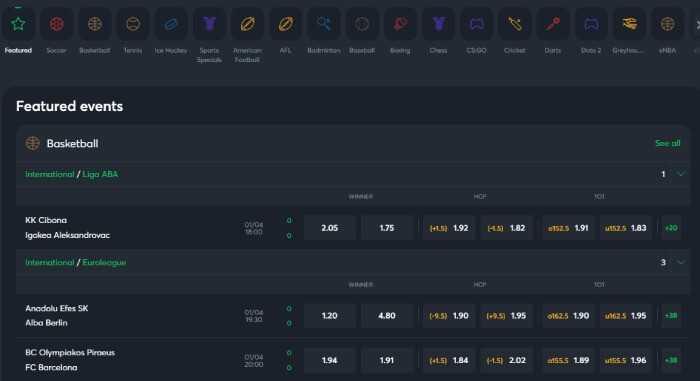Open the Soccer sport icon
The width and height of the screenshot is (700, 381).
tap(57, 24)
